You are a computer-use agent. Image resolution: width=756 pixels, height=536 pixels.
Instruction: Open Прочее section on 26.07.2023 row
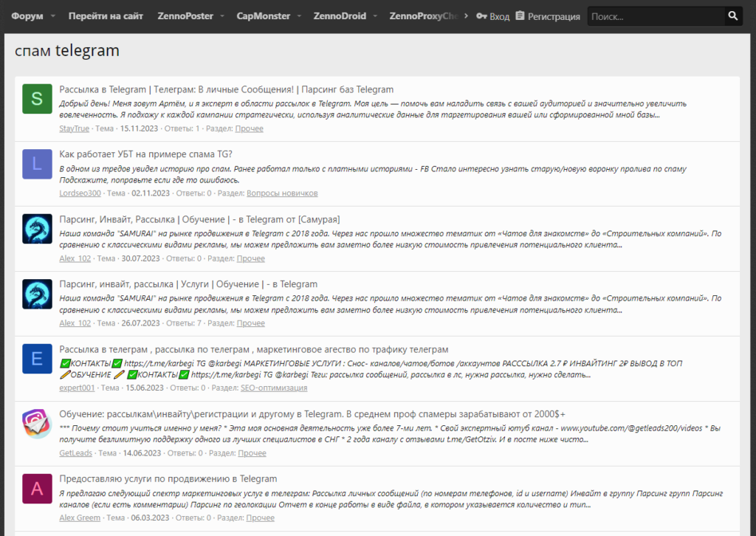251,323
